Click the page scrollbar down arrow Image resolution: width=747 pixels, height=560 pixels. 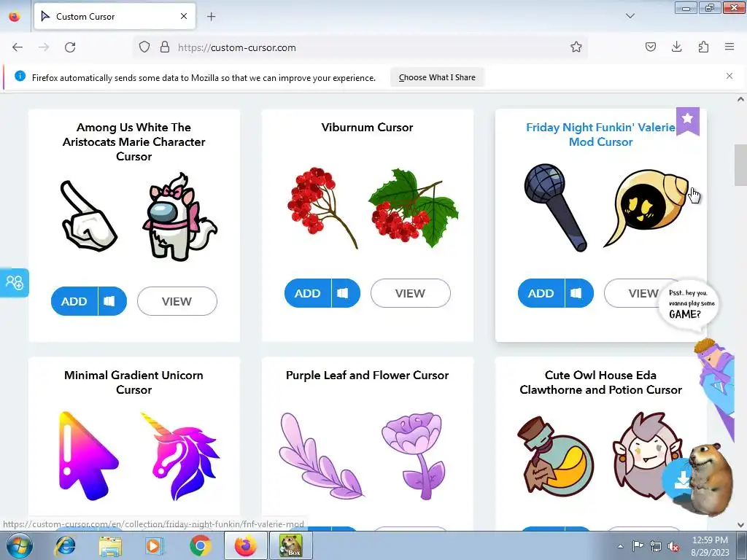point(740,525)
